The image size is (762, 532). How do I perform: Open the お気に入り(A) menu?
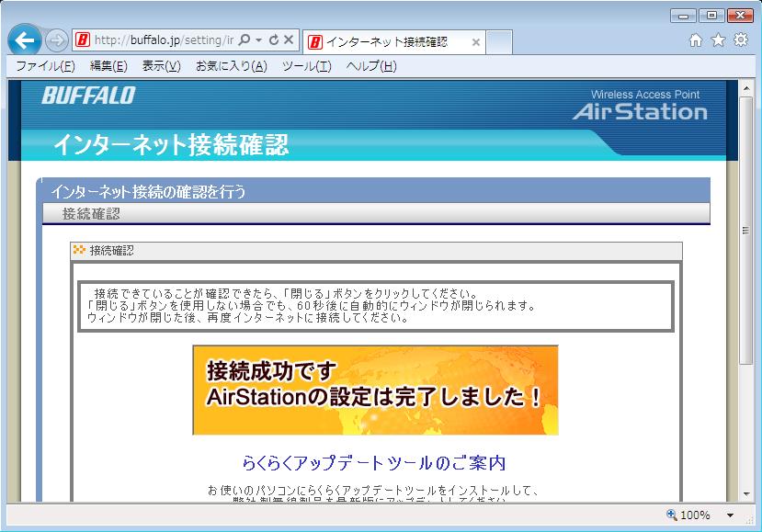pos(232,66)
